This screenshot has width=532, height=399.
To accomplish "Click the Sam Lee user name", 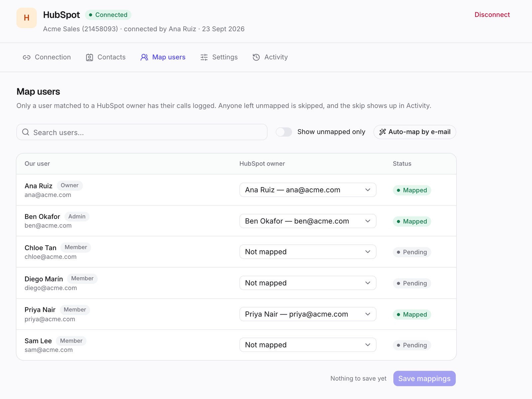I will coord(38,341).
